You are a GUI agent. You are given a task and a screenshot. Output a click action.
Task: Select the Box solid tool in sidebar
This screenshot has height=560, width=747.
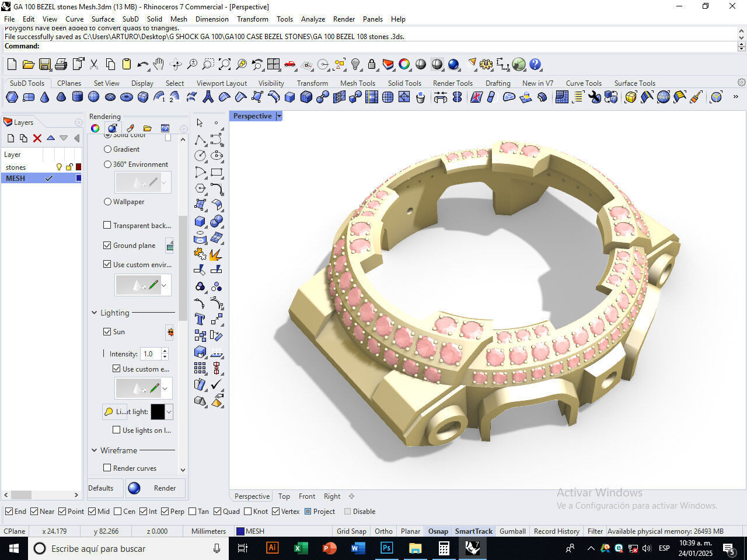click(x=200, y=221)
